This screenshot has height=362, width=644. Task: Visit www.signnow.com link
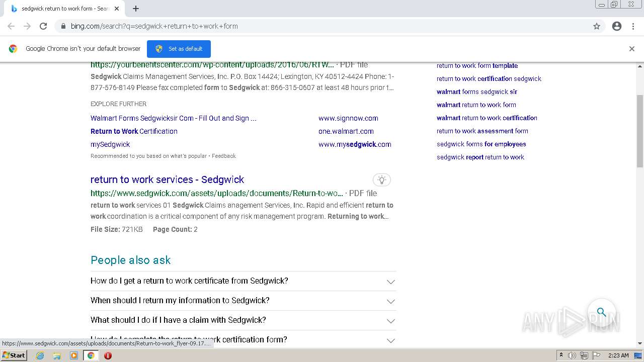click(x=348, y=118)
